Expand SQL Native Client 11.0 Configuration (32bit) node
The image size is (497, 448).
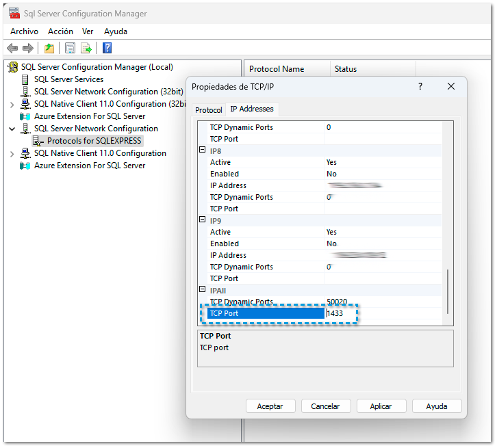click(x=12, y=104)
